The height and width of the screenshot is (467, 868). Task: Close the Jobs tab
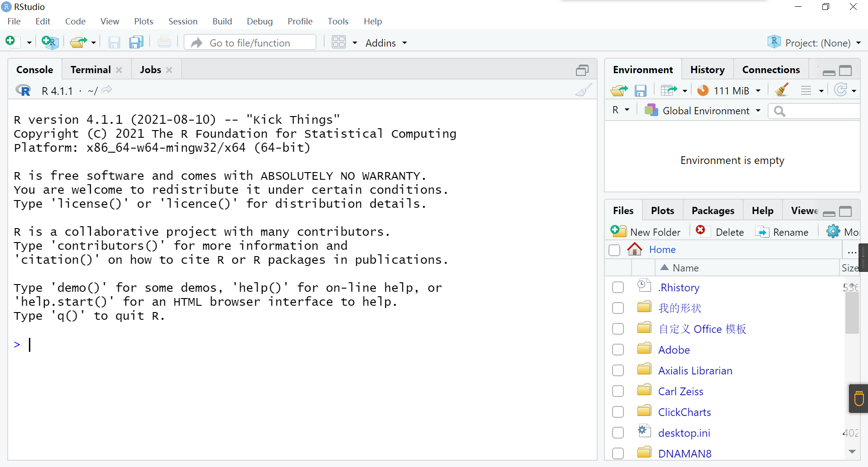169,70
